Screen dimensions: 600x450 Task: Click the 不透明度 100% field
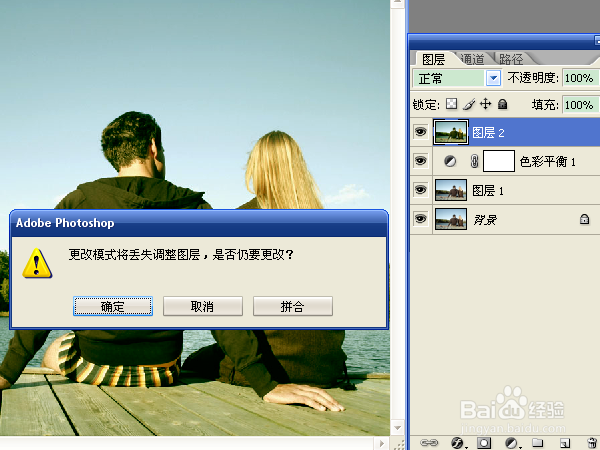tap(580, 78)
